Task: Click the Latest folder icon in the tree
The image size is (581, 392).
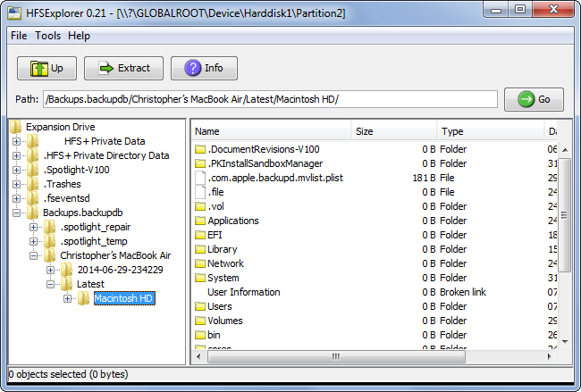Action: tap(67, 284)
